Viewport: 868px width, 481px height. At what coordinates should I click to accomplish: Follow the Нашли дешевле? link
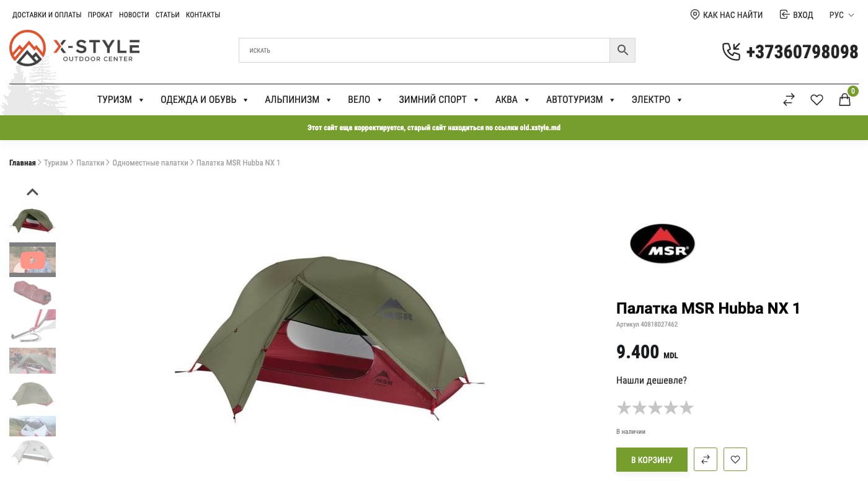[652, 380]
